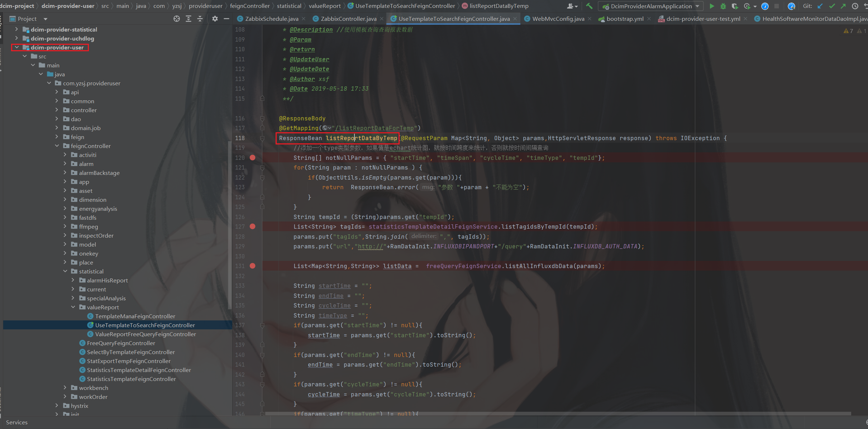Run with coverage shield icon

735,6
